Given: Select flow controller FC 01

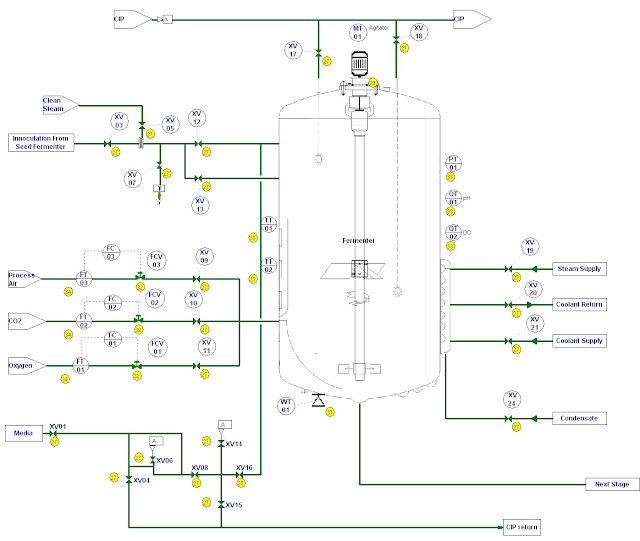Looking at the screenshot, I should coord(113,339).
